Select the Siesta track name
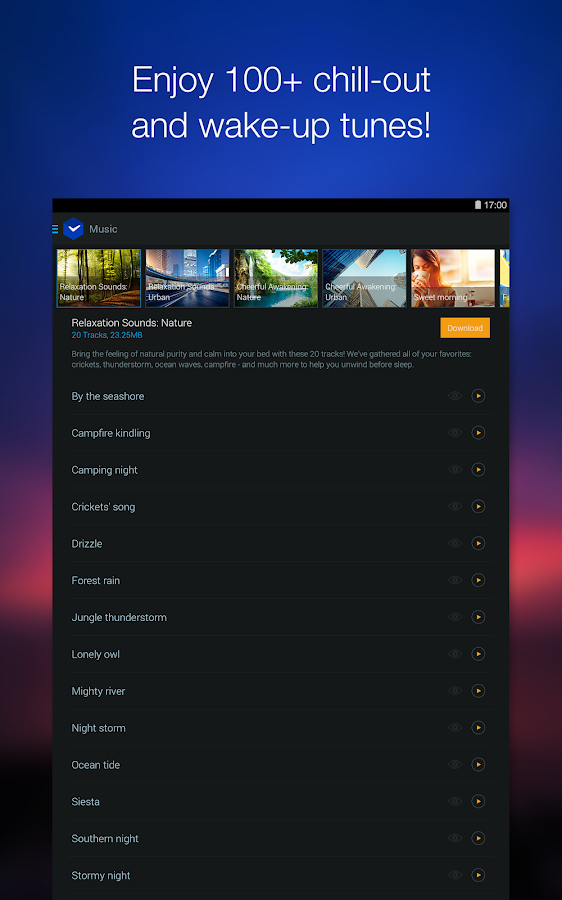562x900 pixels. pyautogui.click(x=86, y=802)
